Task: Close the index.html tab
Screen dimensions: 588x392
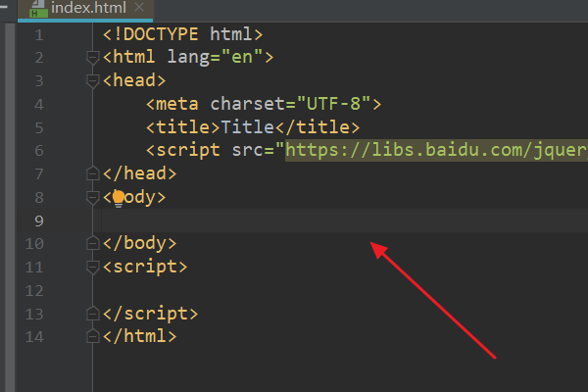Action: click(x=139, y=7)
